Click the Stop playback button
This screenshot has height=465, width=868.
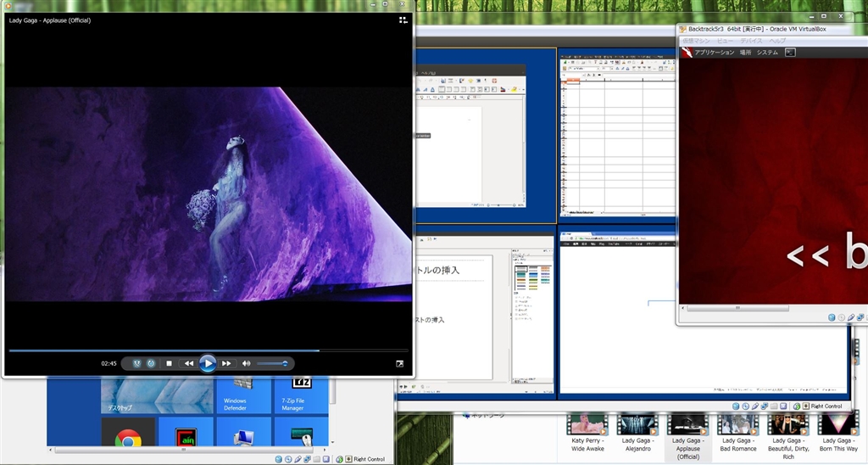point(169,363)
